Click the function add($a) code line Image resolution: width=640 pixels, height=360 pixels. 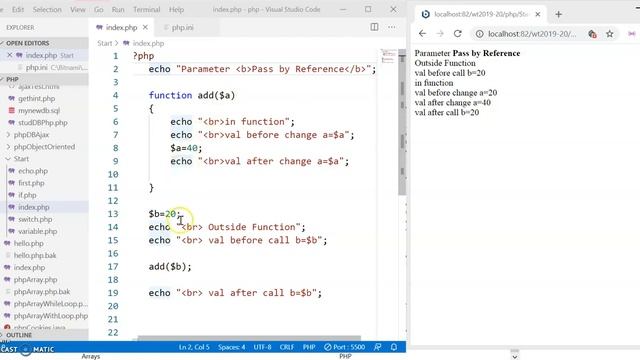[192, 96]
